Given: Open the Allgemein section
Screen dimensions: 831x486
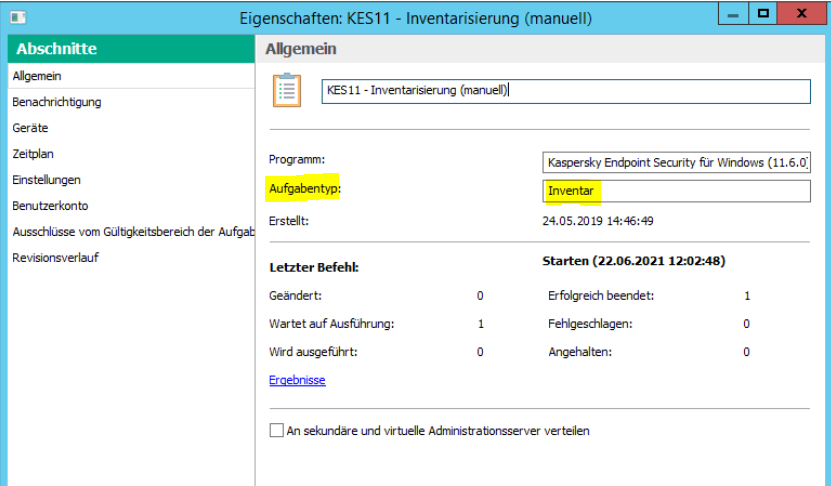Looking at the screenshot, I should (30, 76).
